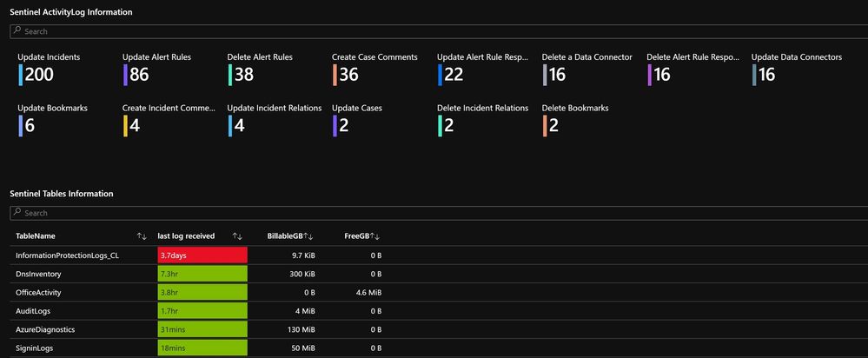Click the TableName column header
The image size is (868, 358).
36,236
